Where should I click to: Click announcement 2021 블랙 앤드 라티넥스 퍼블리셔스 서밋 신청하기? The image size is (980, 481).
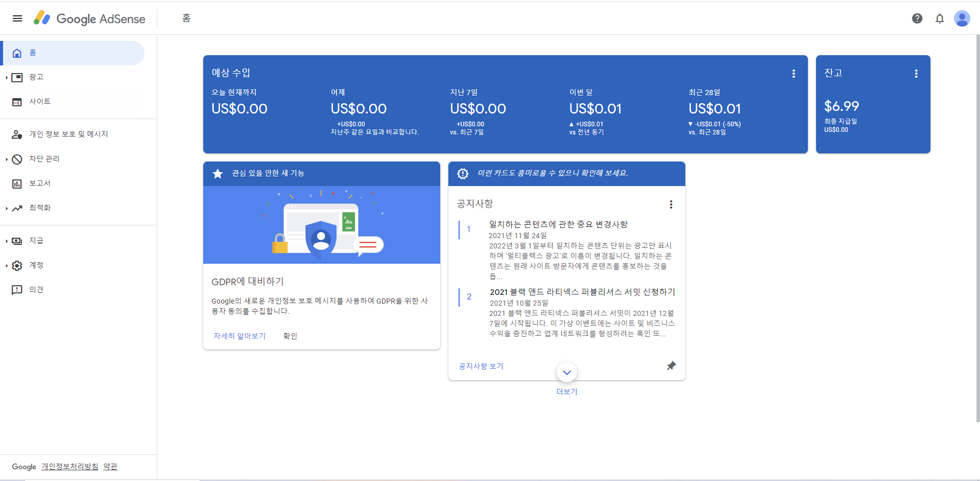click(x=582, y=292)
